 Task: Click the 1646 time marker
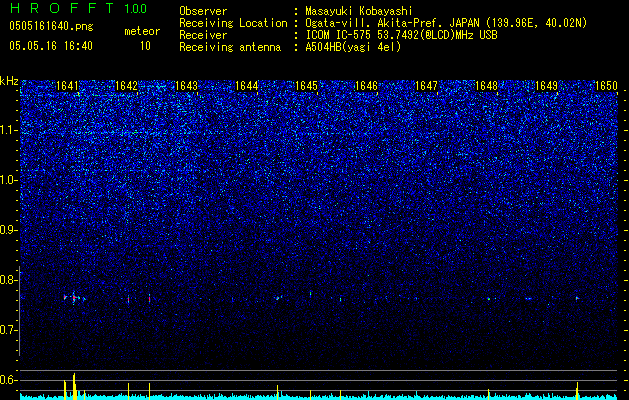366,86
